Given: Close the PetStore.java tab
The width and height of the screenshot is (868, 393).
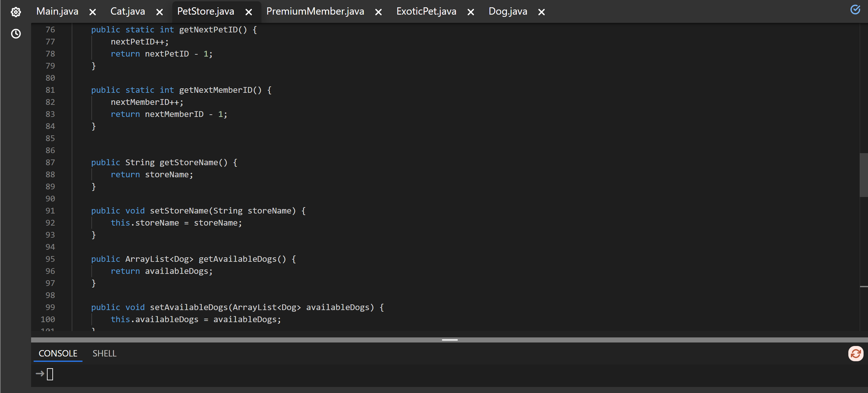Looking at the screenshot, I should coord(249,12).
